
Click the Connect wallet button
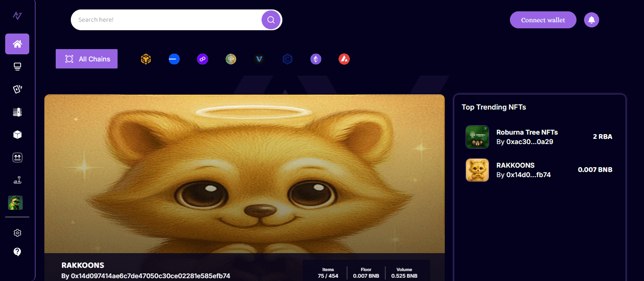[543, 20]
